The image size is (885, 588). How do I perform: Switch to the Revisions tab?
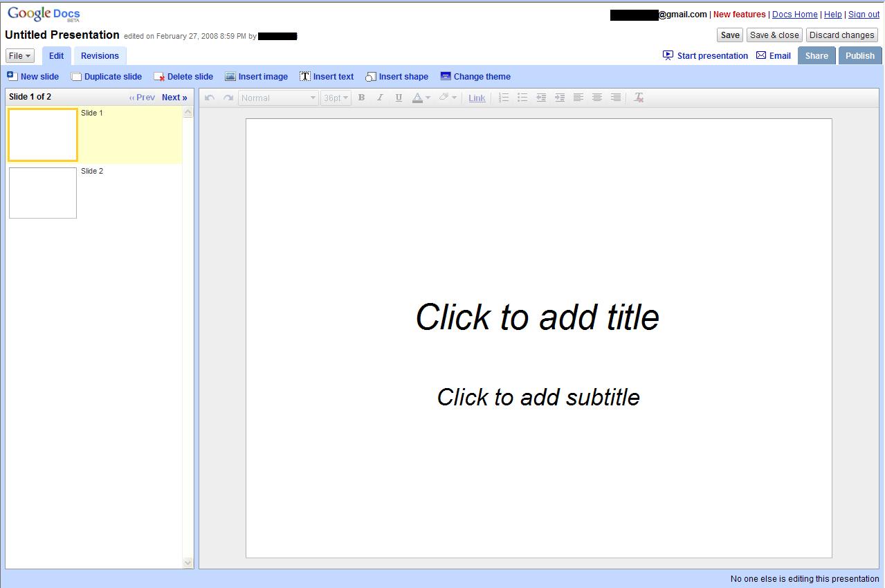pos(100,56)
